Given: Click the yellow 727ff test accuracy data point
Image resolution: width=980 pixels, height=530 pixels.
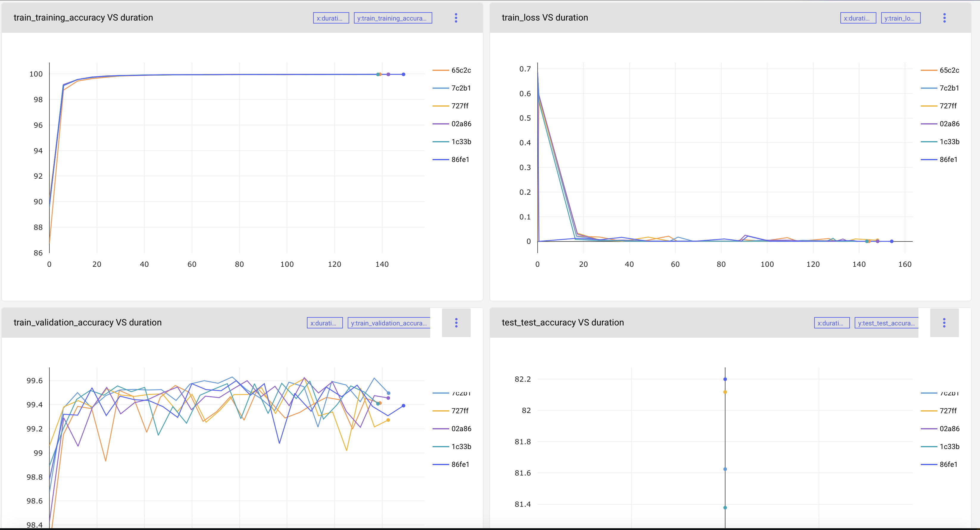Looking at the screenshot, I should point(725,392).
